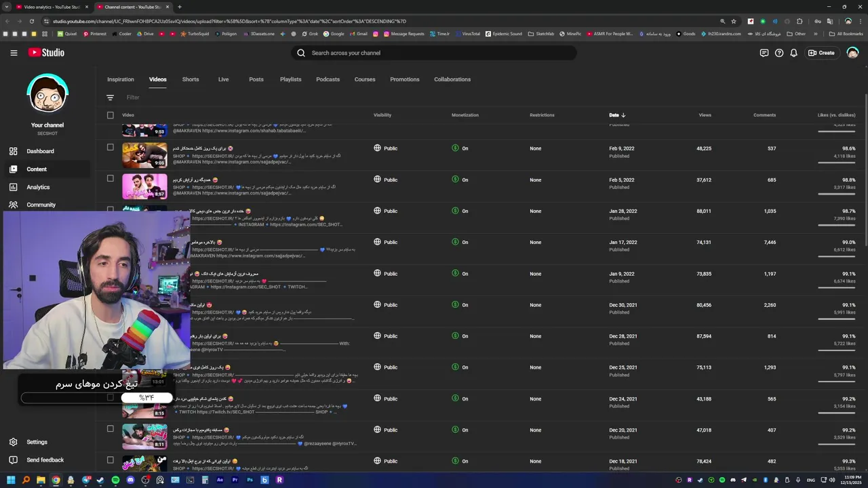Open Premiere Pro from the taskbar

point(235,480)
